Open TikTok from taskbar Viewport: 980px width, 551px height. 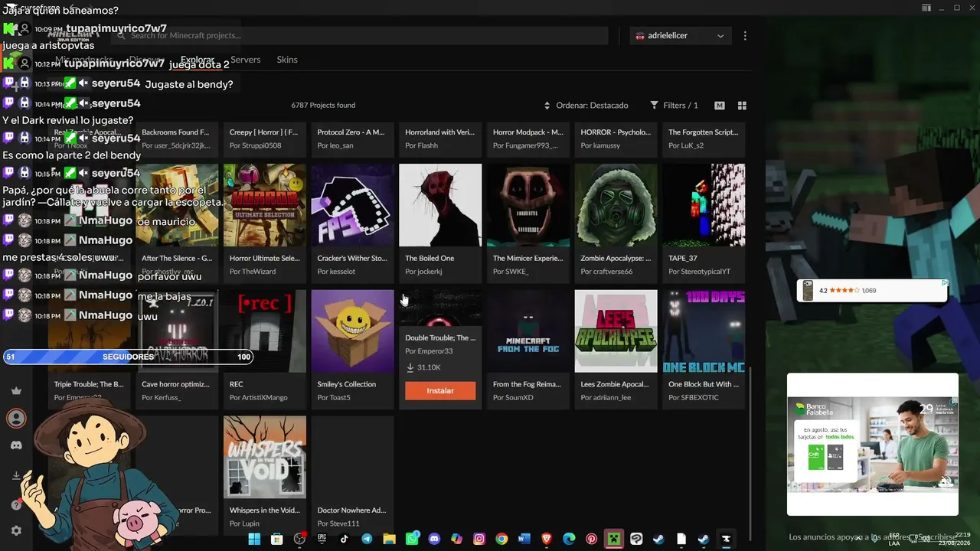coord(344,540)
